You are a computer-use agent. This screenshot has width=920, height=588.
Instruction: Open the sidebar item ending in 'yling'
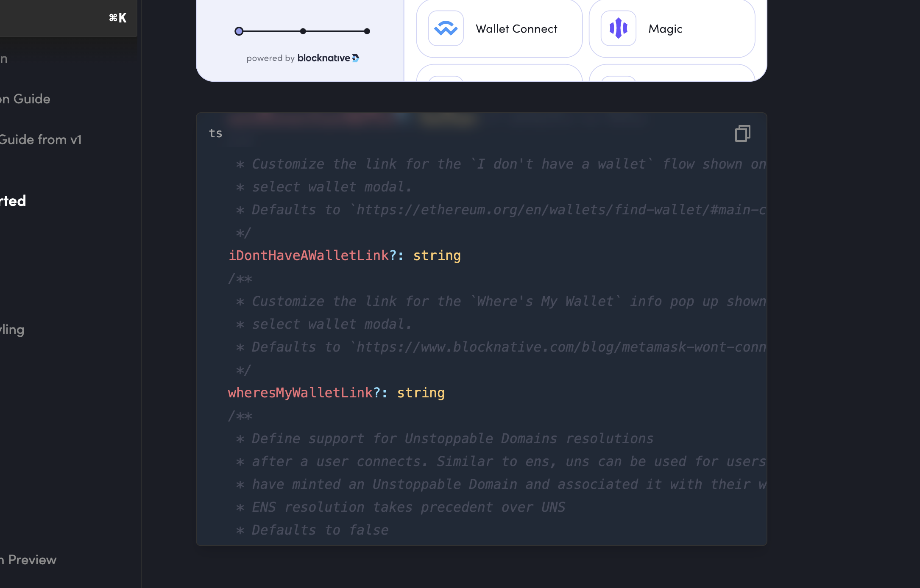12,330
